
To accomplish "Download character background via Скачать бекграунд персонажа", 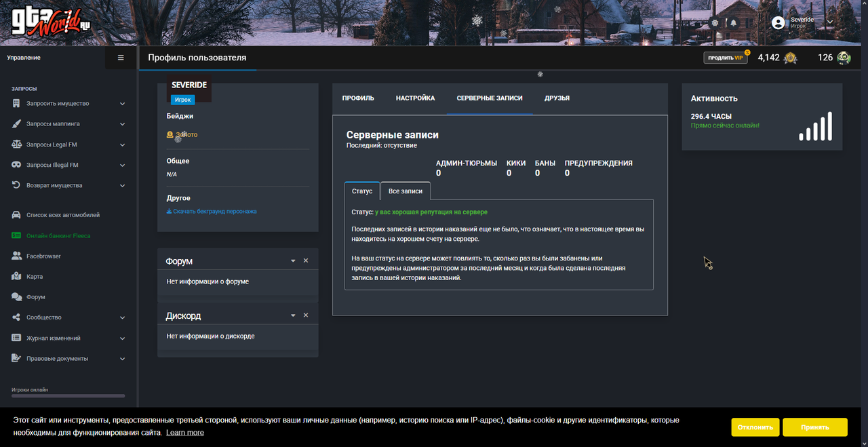I will (x=212, y=211).
